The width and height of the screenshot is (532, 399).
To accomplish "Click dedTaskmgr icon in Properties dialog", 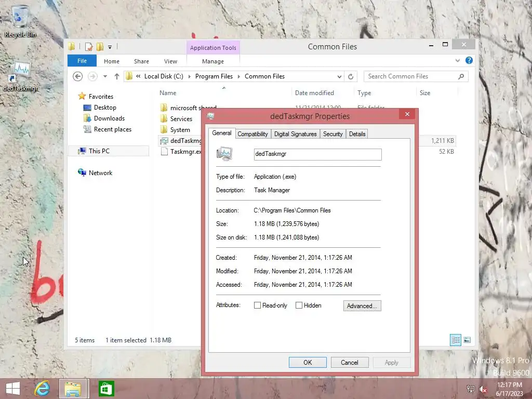I will click(224, 154).
